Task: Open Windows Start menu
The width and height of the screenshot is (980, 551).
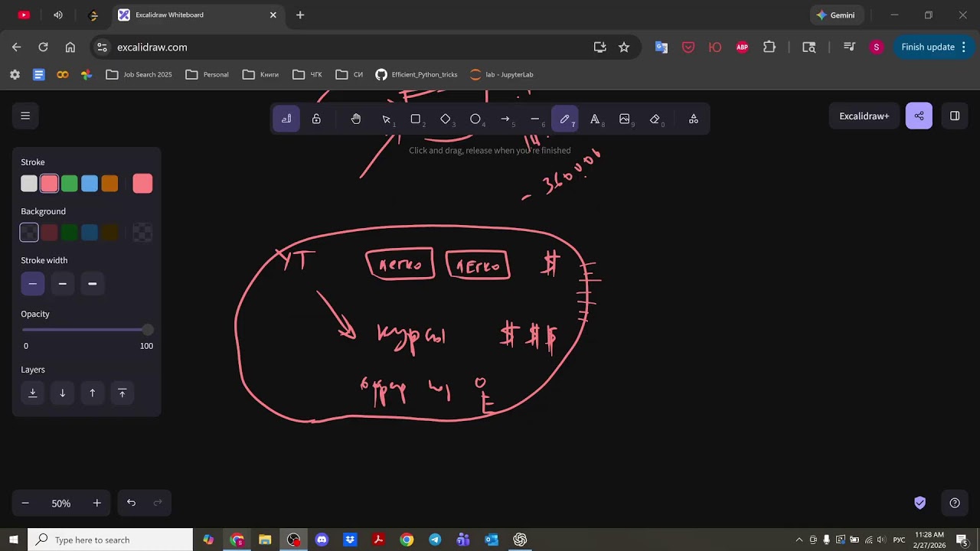Action: [14, 540]
